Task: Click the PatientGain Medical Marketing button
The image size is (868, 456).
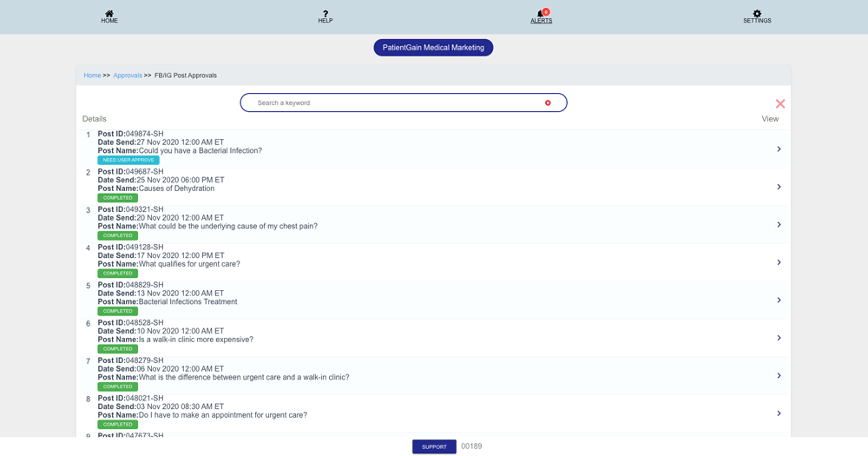Action: pos(433,48)
